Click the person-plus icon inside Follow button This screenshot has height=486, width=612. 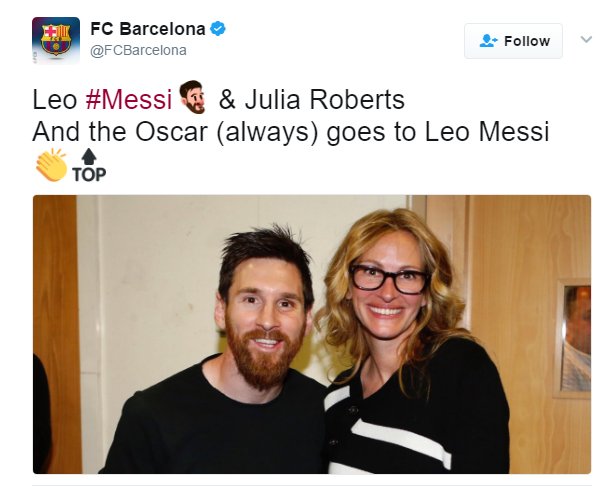489,41
